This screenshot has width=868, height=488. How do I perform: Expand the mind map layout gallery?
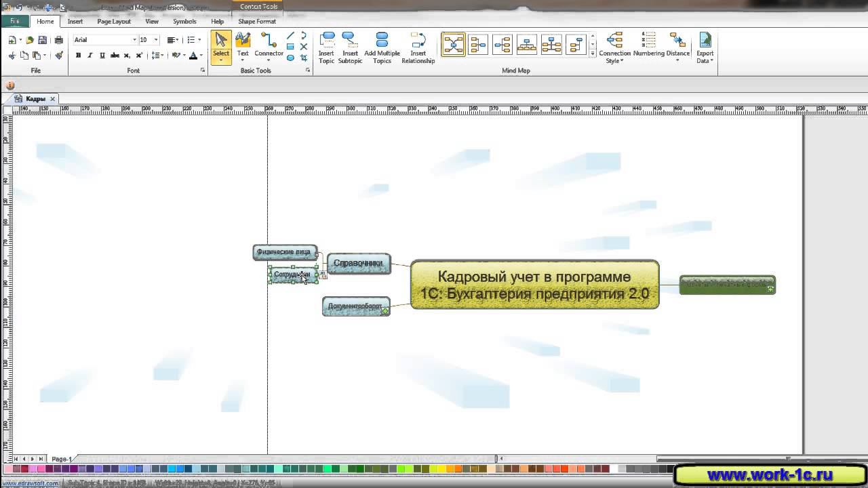tap(593, 54)
